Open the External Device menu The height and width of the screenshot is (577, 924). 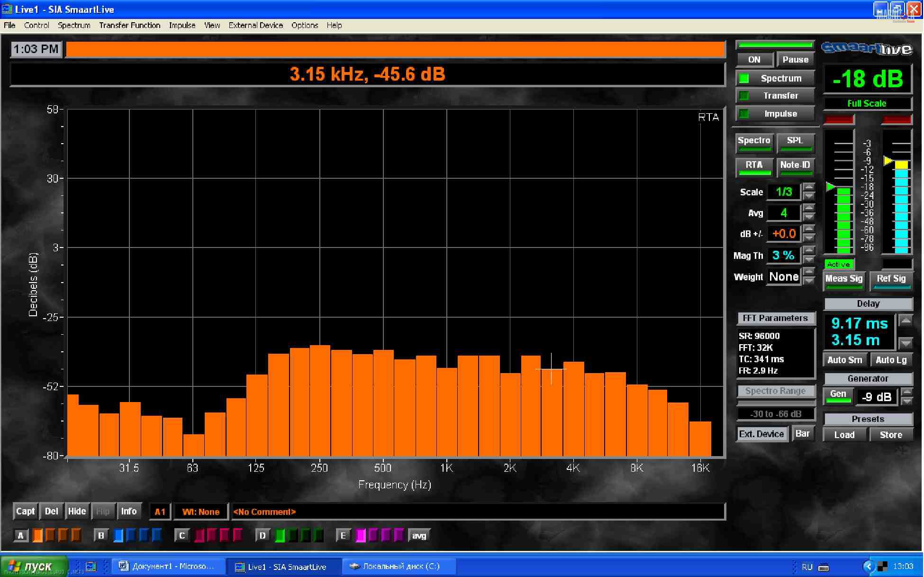click(255, 25)
